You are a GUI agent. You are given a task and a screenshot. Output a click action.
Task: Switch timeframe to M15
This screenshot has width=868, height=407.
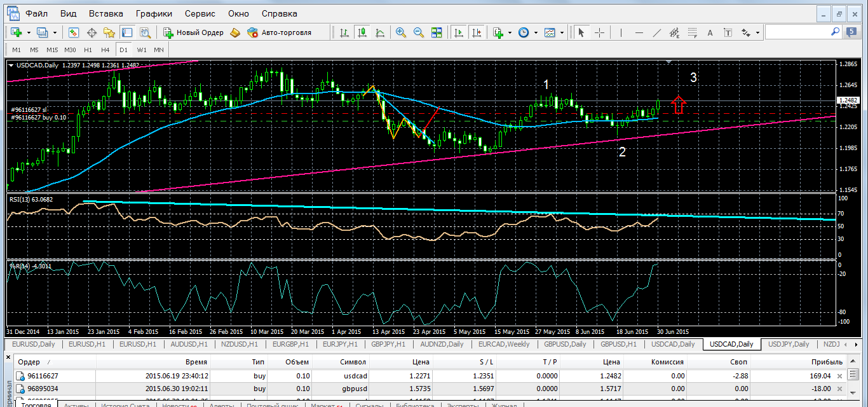coord(52,50)
